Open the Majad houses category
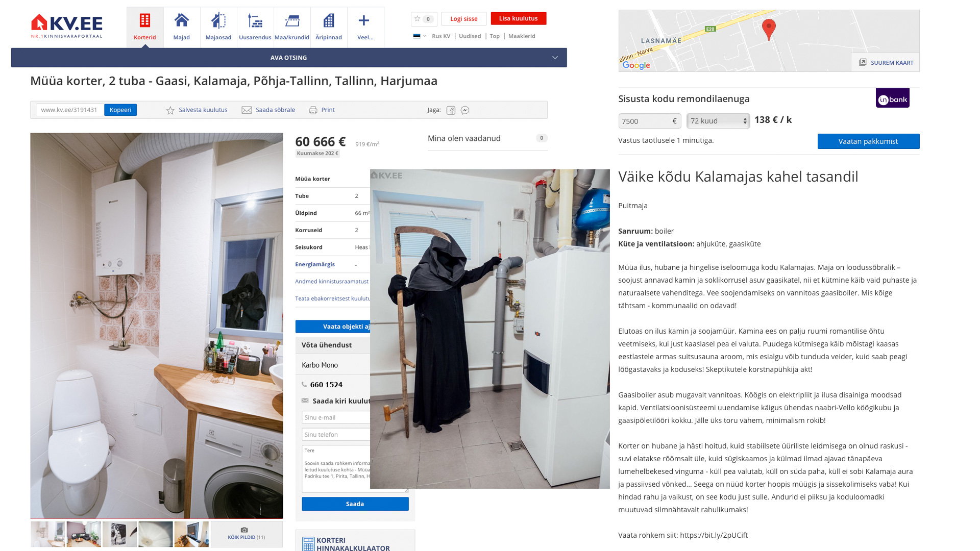This screenshot has height=551, width=980. pos(182,27)
